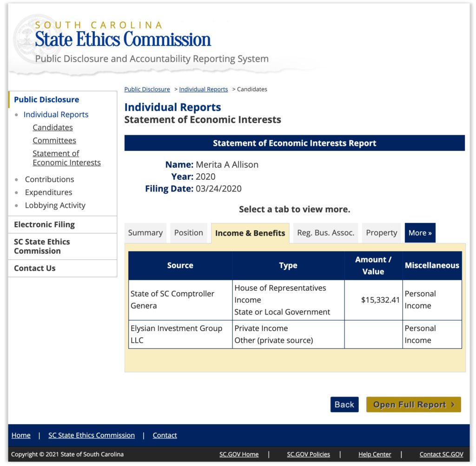Select Statement of Economic Interests sidebar link
The width and height of the screenshot is (476, 466).
click(66, 158)
